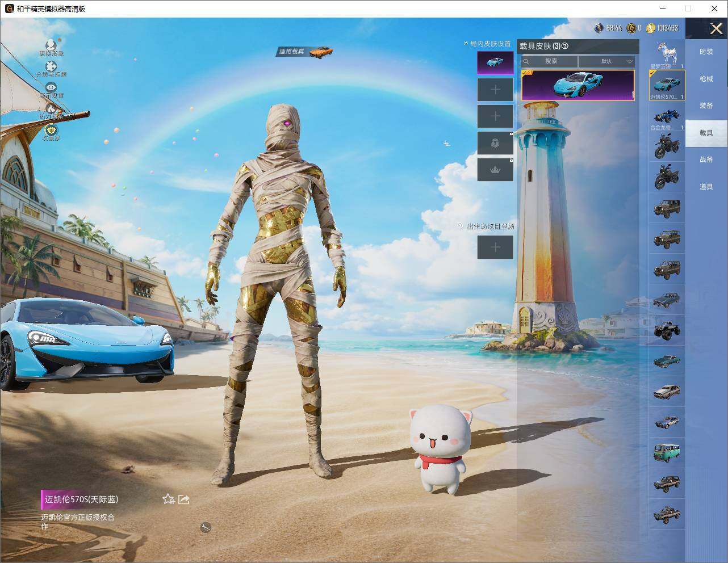The height and width of the screenshot is (563, 728).
Task: Select the first in-match skin slot with blue car
Action: 495,62
